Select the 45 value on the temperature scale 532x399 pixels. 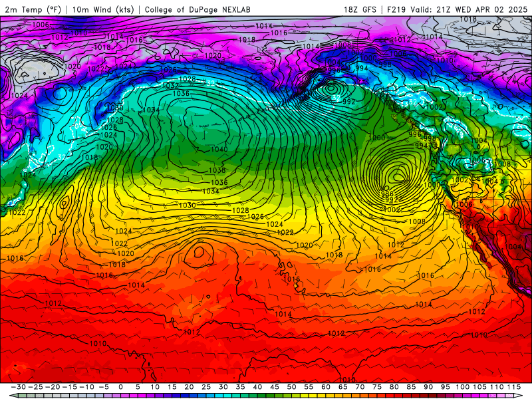coord(275,387)
